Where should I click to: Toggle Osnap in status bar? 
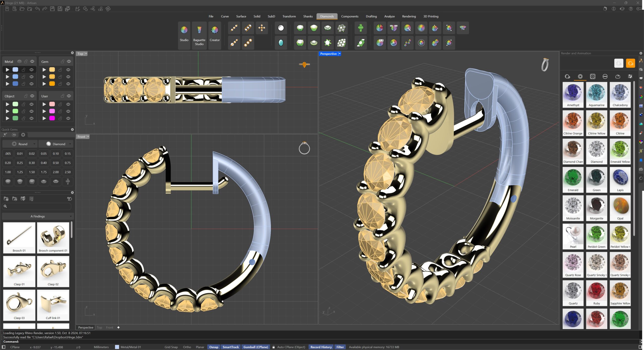coord(214,347)
